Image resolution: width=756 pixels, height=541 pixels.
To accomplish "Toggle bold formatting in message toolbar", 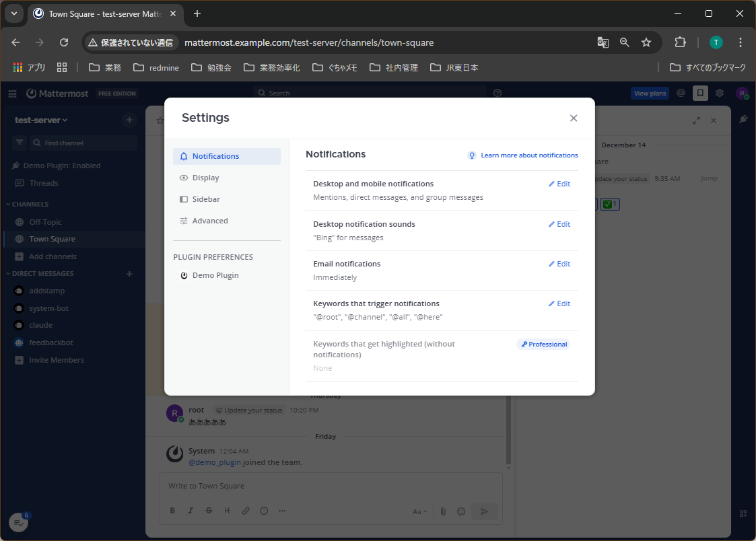I will 172,511.
